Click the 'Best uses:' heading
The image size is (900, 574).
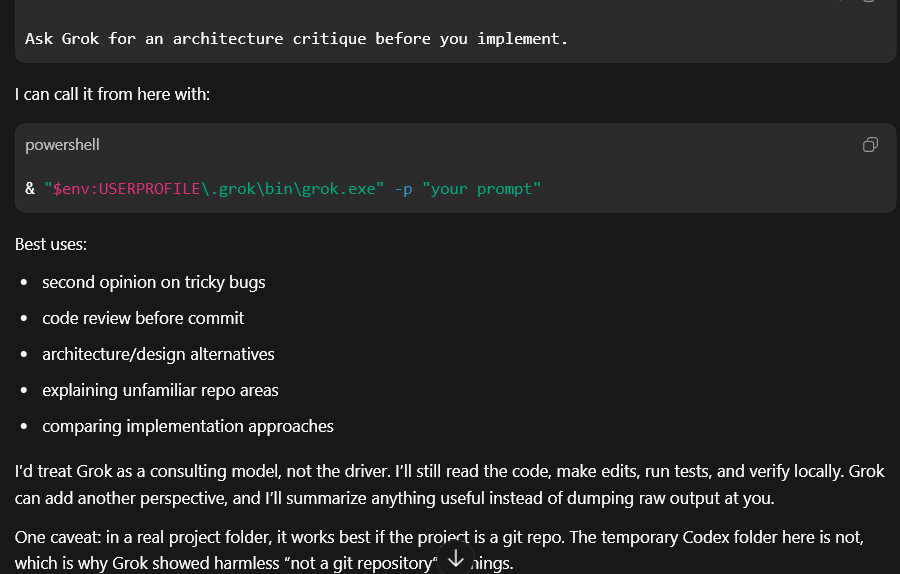[x=51, y=245]
